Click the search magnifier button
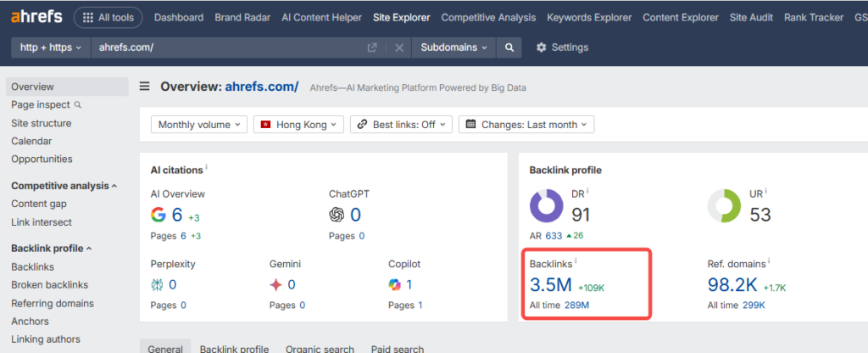 coord(509,48)
